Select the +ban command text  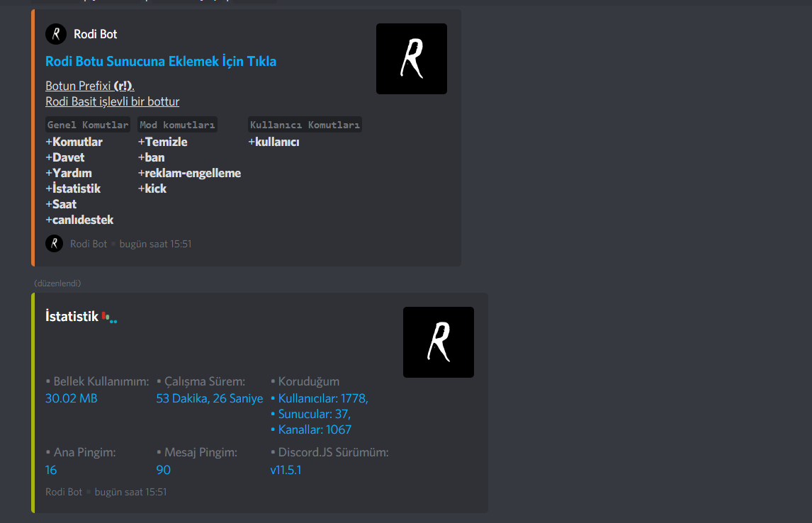point(151,157)
